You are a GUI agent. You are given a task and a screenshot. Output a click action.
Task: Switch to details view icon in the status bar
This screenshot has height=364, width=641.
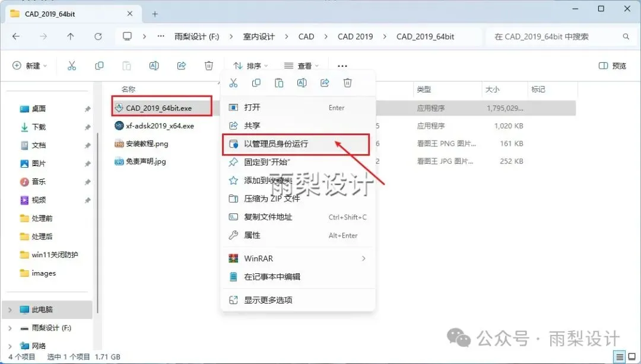coord(620,357)
